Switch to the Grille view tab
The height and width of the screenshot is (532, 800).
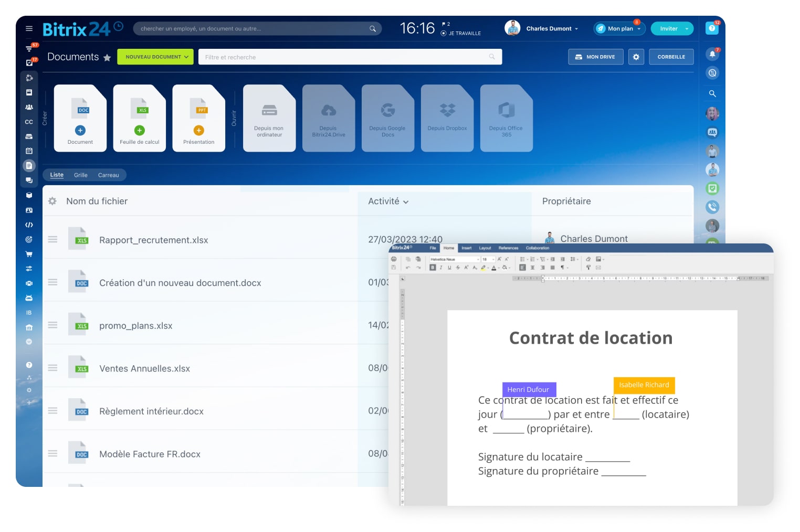[x=81, y=175]
